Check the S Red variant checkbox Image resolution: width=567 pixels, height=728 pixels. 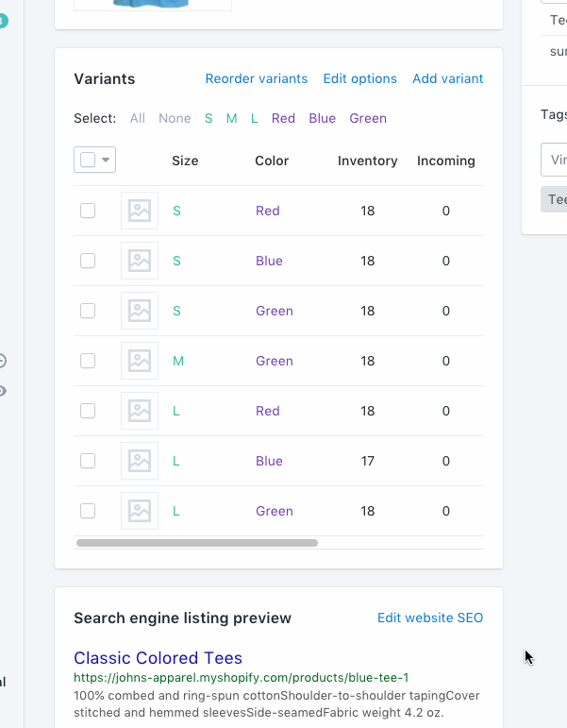[x=88, y=211]
